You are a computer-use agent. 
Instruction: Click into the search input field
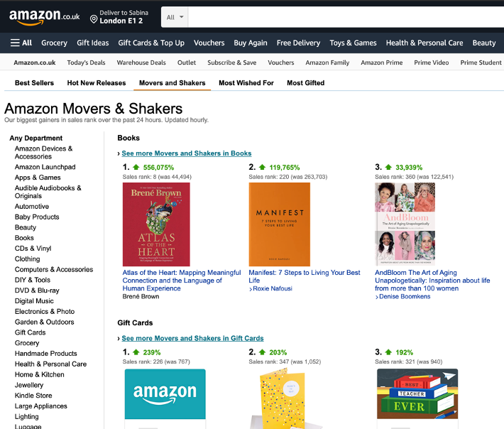346,17
